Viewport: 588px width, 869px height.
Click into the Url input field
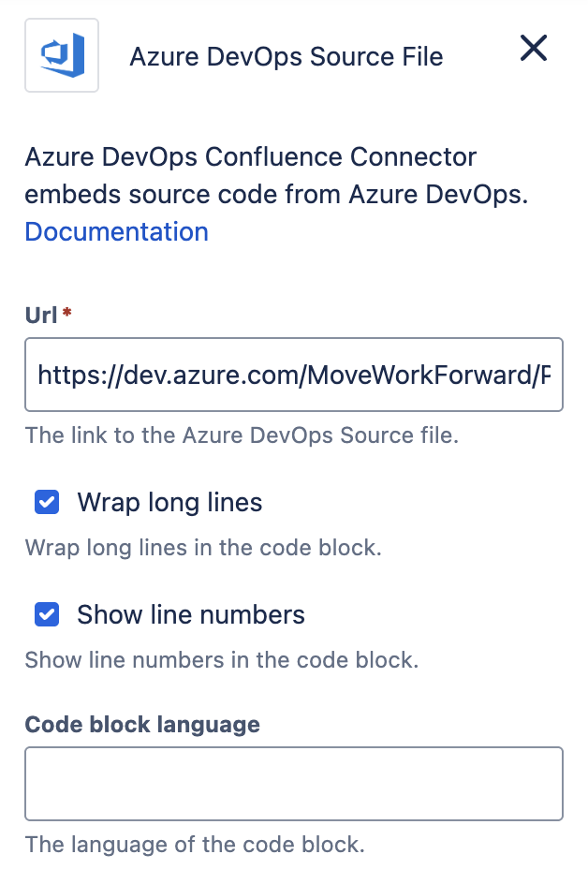point(293,375)
